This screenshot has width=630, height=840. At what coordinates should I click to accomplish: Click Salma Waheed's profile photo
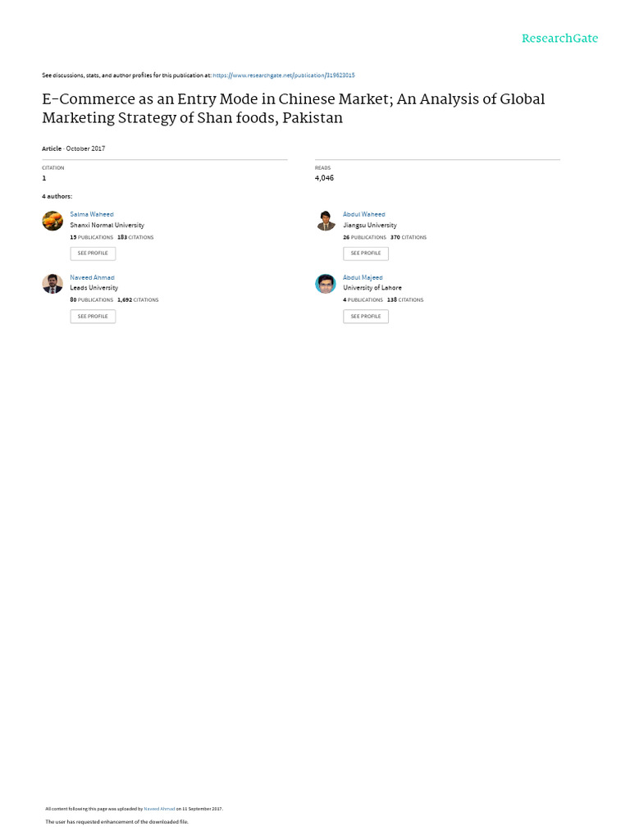[52, 221]
